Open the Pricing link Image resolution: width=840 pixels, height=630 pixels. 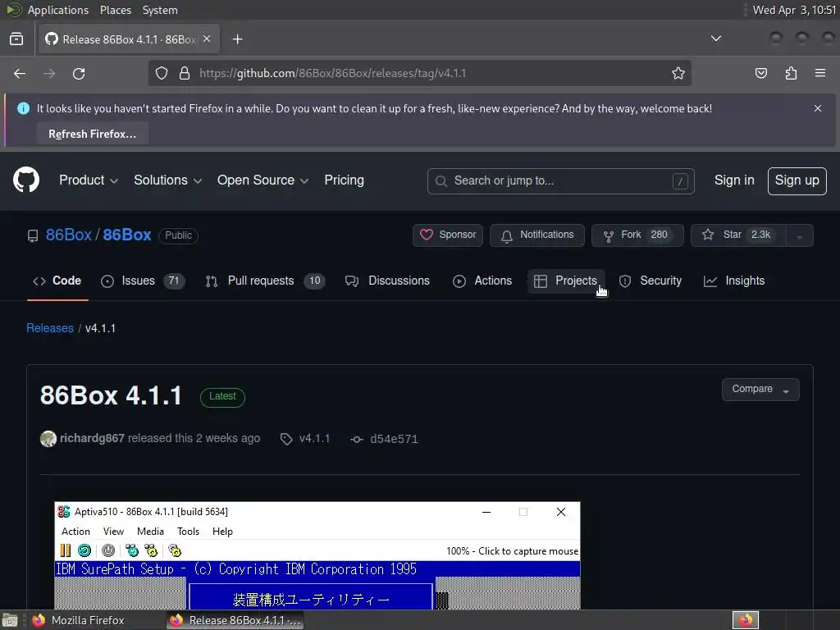coord(344,180)
